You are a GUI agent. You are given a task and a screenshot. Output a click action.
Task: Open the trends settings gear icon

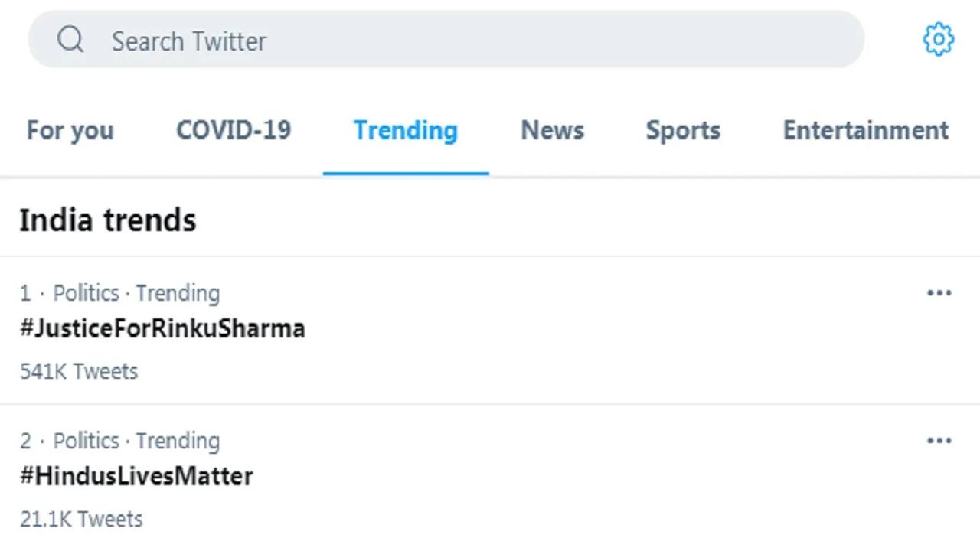(939, 39)
